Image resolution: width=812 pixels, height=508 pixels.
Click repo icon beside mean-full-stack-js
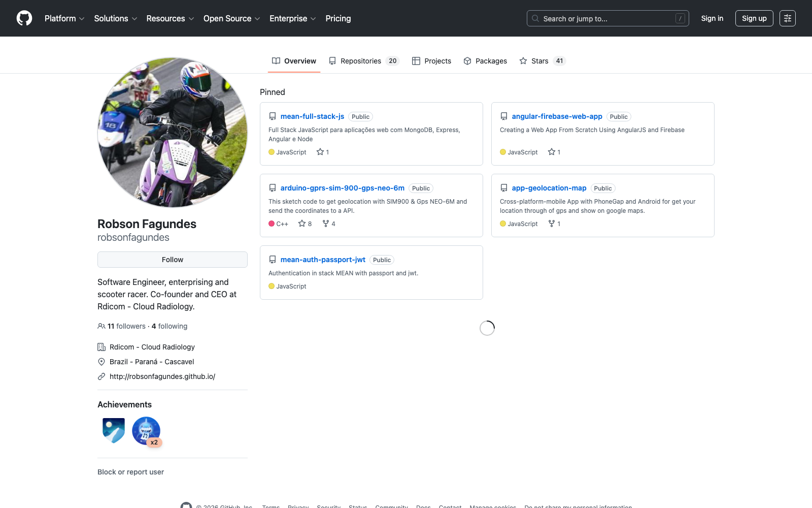point(273,116)
